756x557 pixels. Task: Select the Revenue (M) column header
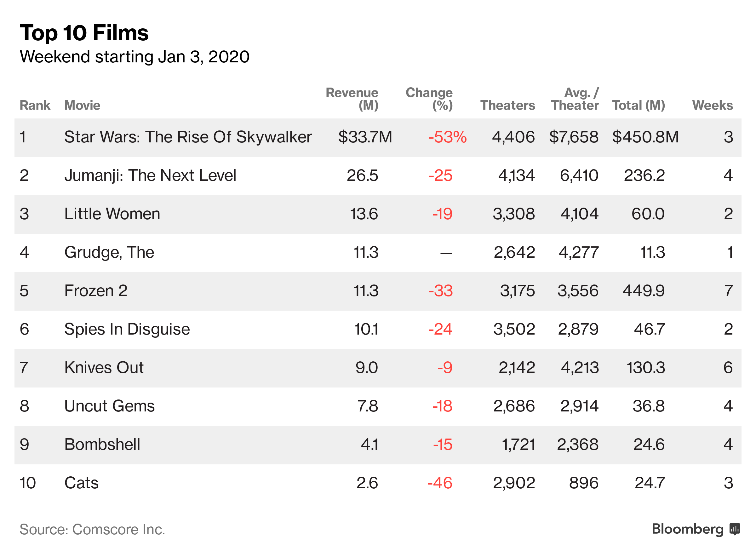(x=352, y=99)
